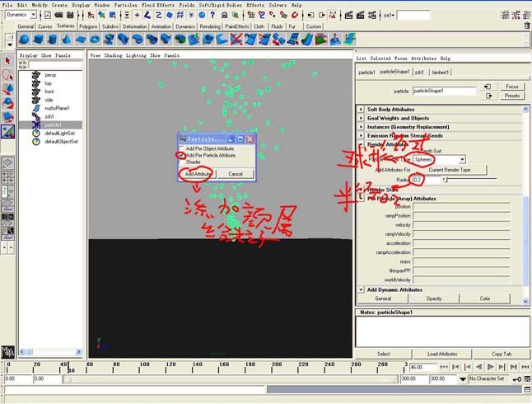532x404 pixels.
Task: Select the Scale tool in toolbox
Action: coord(7,117)
